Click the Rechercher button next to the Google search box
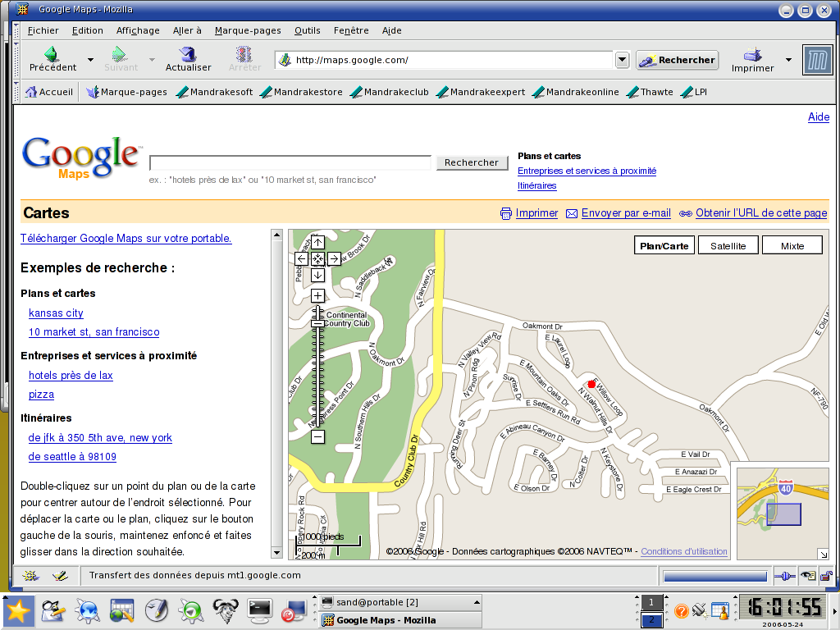Screen dimensions: 840x630 tap(472, 162)
